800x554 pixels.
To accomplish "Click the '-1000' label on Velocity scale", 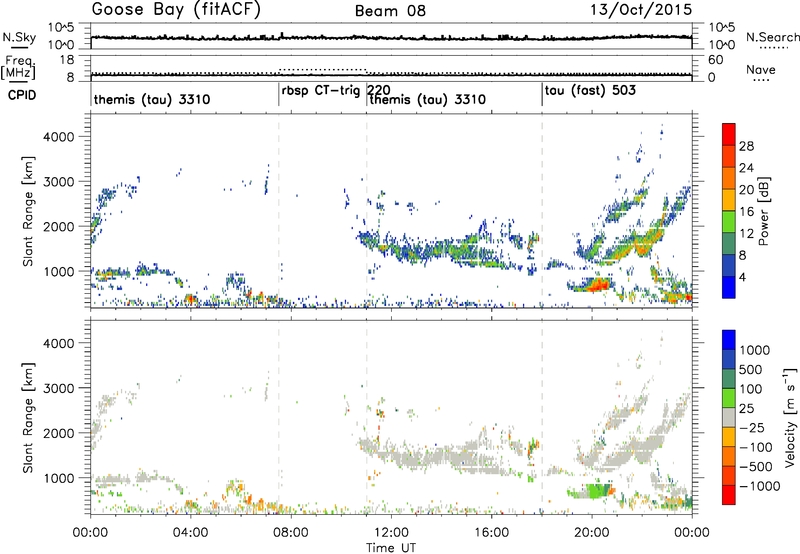I will [x=760, y=486].
